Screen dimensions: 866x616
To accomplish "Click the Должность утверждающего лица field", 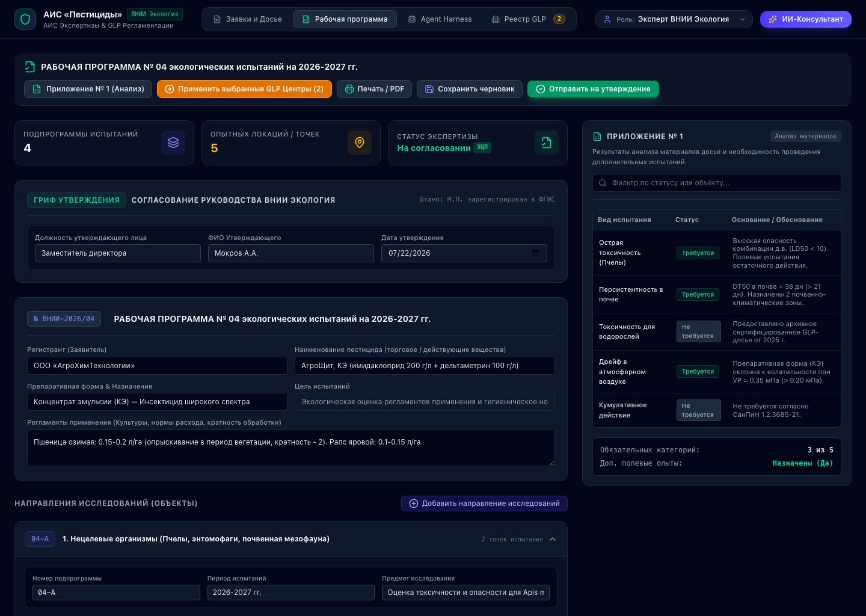I will click(x=118, y=253).
